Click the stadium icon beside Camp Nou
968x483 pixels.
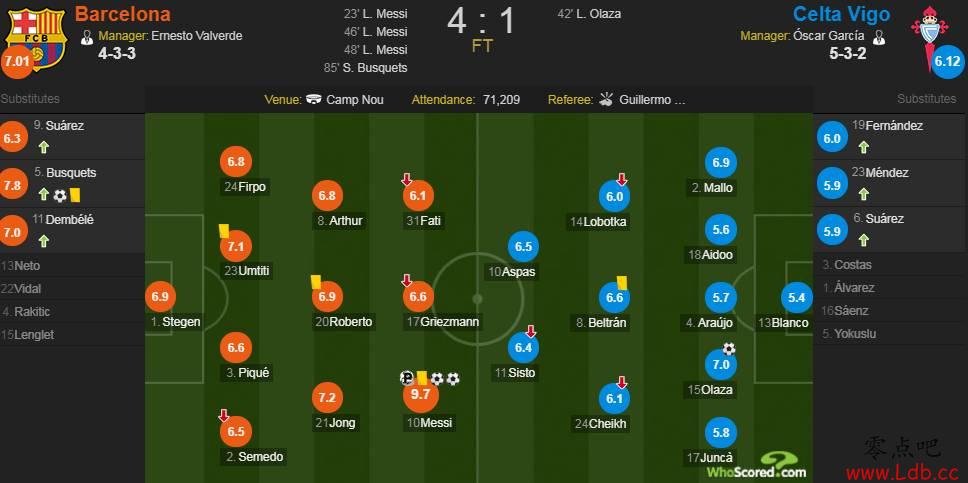click(314, 99)
